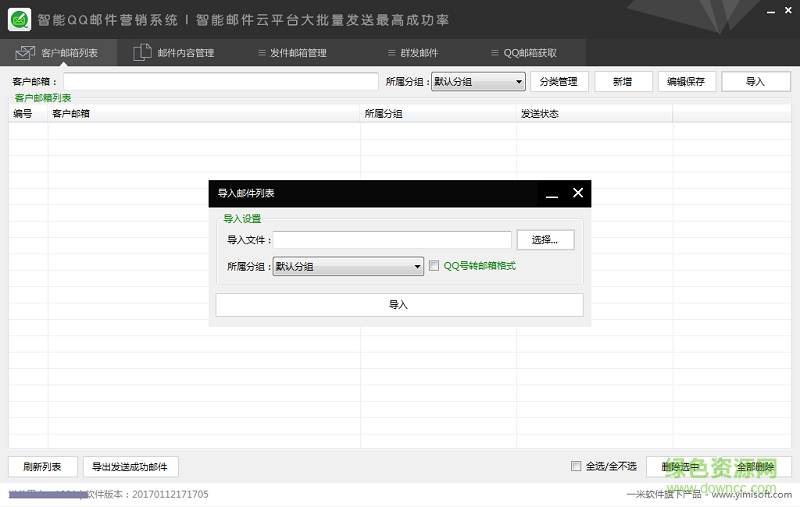Open the 群发邮件 tab
The height and width of the screenshot is (507, 800).
412,53
